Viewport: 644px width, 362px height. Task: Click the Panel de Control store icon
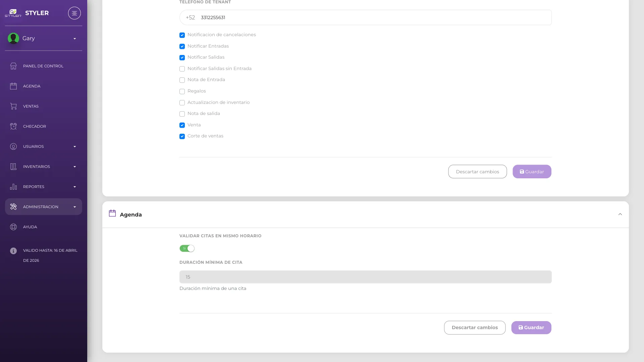click(13, 66)
